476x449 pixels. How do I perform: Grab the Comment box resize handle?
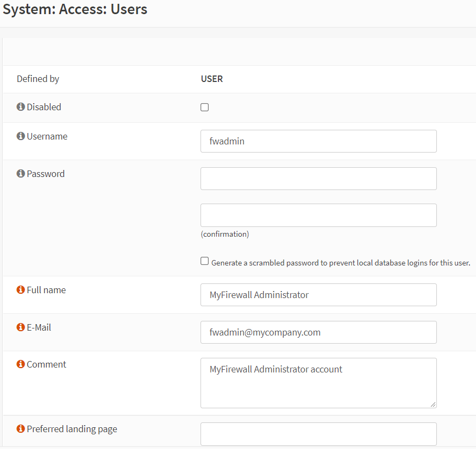tap(433, 404)
